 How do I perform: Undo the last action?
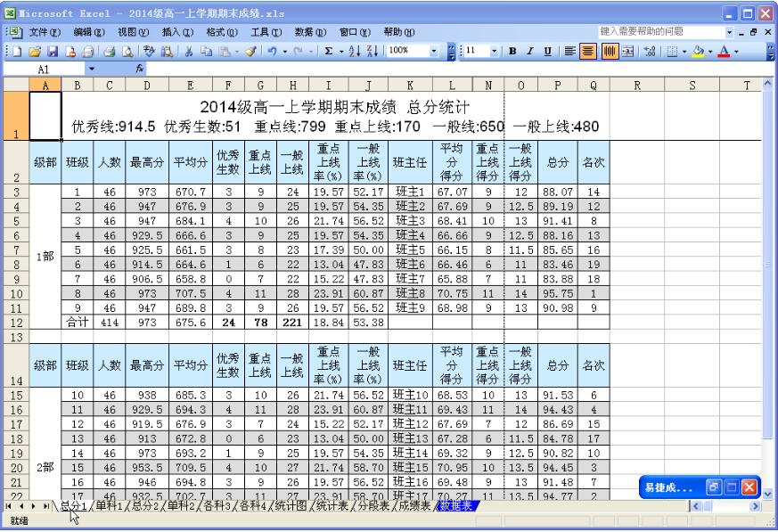[272, 51]
